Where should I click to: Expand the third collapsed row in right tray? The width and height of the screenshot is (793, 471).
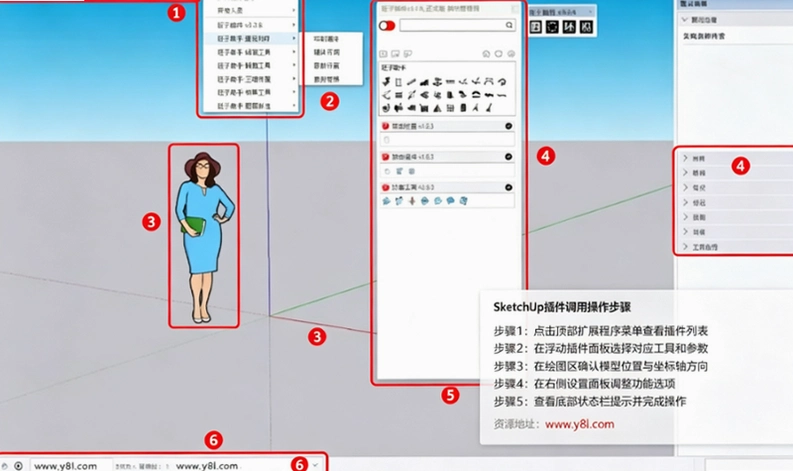[685, 187]
